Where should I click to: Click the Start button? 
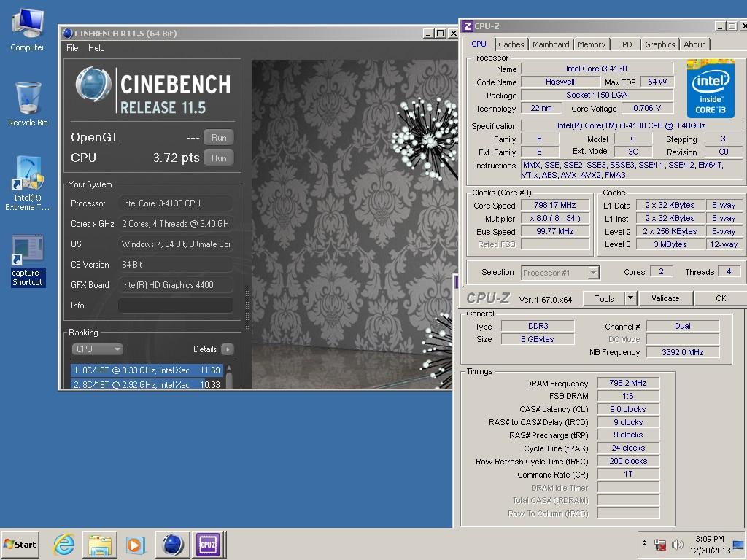(20, 544)
